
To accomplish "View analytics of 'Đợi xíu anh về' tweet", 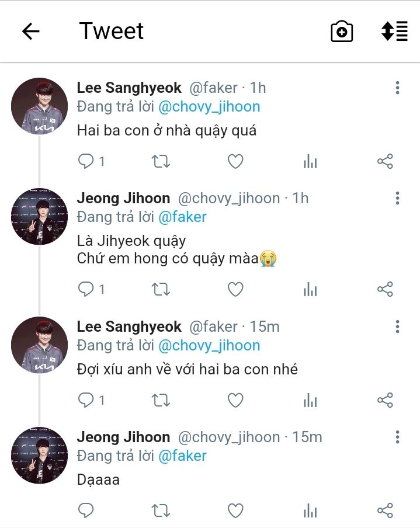I will tap(310, 400).
